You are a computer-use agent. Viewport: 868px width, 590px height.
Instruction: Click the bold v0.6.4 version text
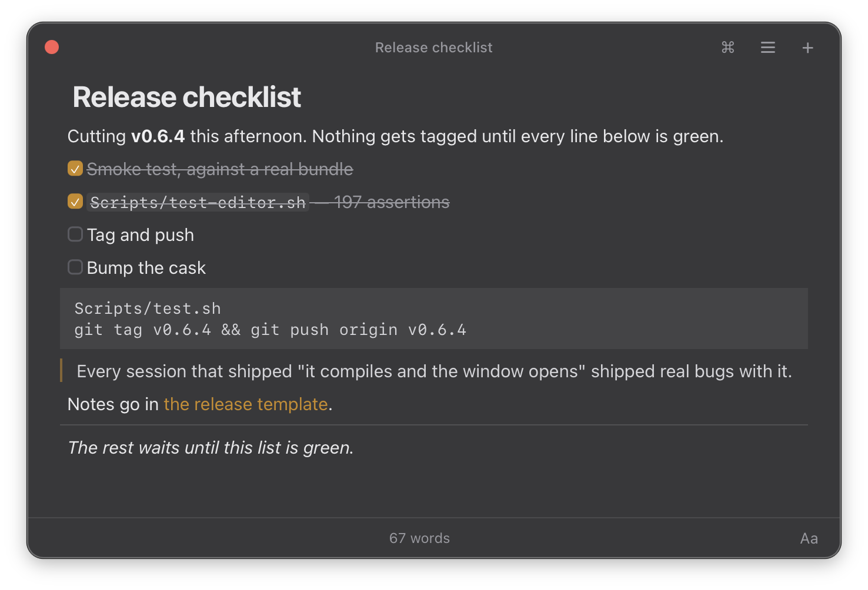pos(158,136)
